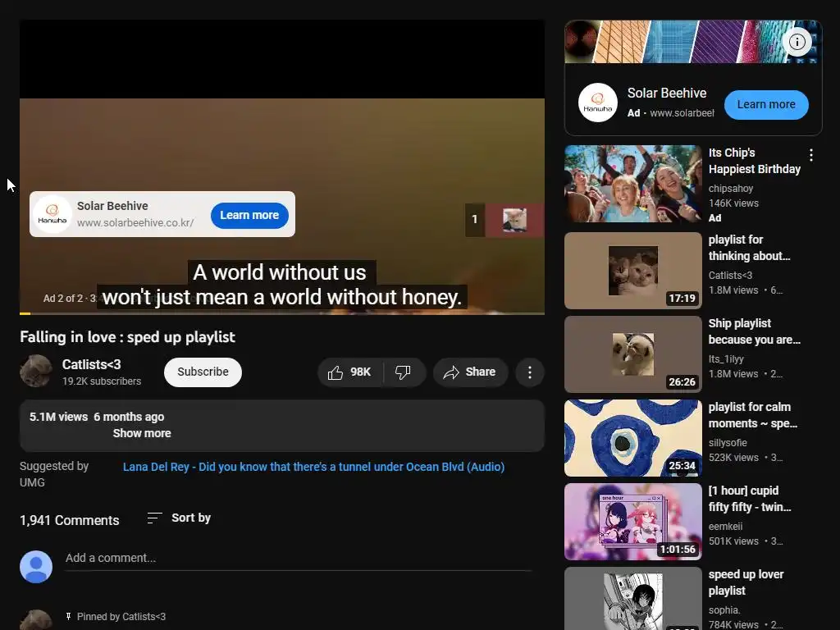
Task: Dislike the video with thumbs-down icon
Action: [x=404, y=372]
